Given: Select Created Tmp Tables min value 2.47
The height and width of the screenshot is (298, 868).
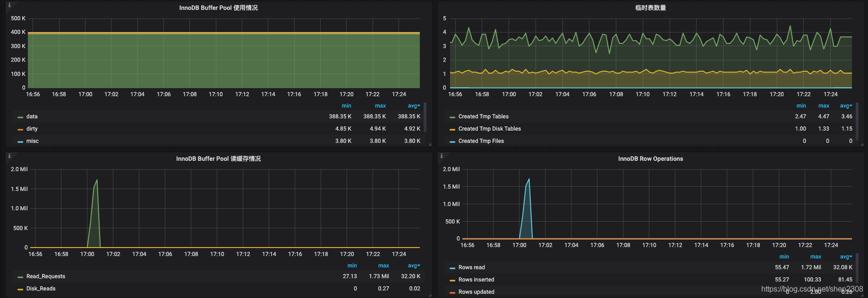Looking at the screenshot, I should pos(800,116).
